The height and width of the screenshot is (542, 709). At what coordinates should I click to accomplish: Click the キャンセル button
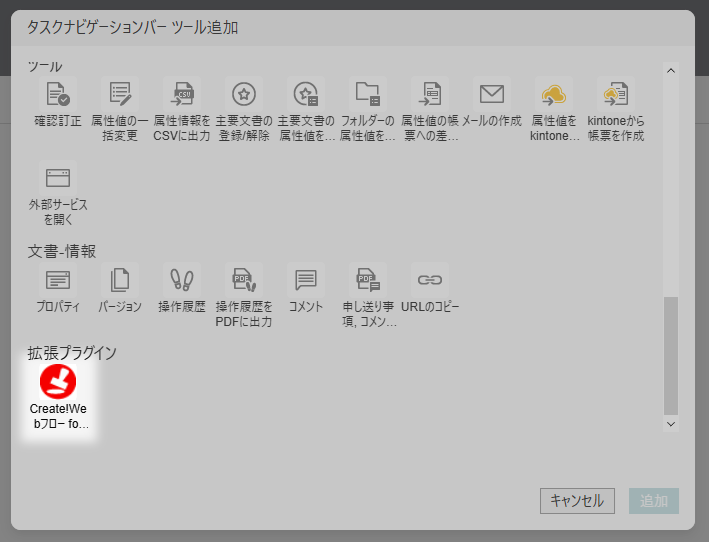point(577,501)
